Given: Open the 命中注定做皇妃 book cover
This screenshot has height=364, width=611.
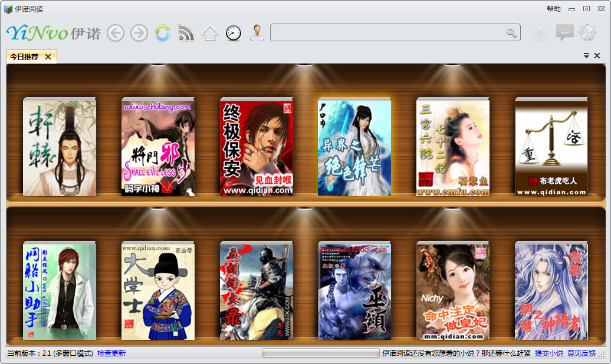Looking at the screenshot, I should coord(453,291).
